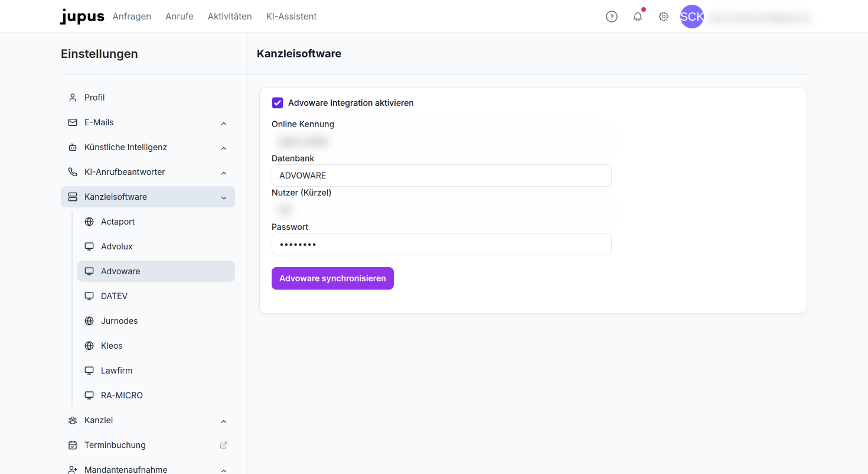Viewport: 868px width, 474px height.
Task: Select the Jurnodes globe icon
Action: click(x=89, y=321)
